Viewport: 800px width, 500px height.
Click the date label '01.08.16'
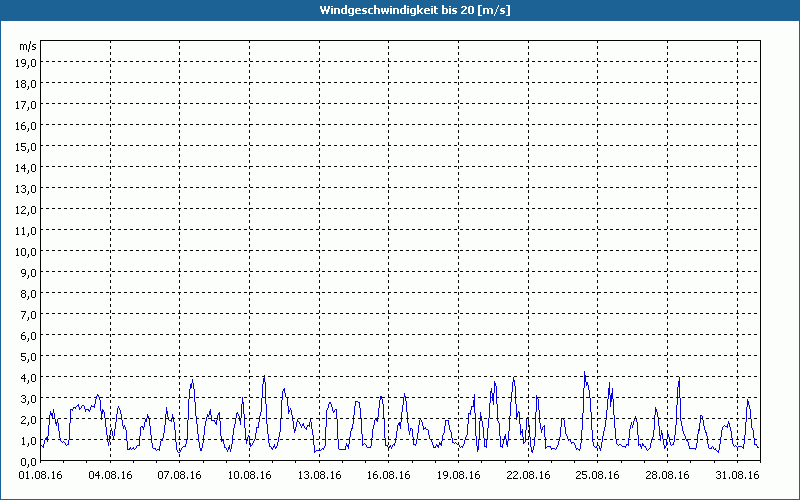point(40,475)
